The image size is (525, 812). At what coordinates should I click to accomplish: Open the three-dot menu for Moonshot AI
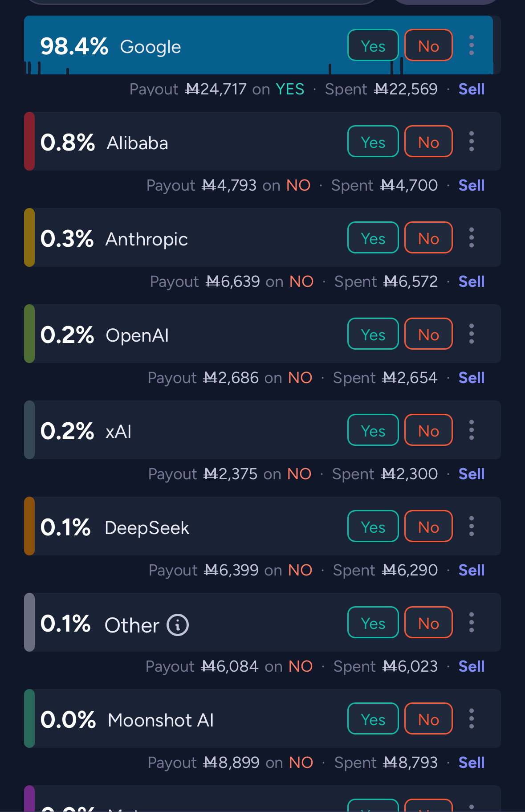coord(471,719)
